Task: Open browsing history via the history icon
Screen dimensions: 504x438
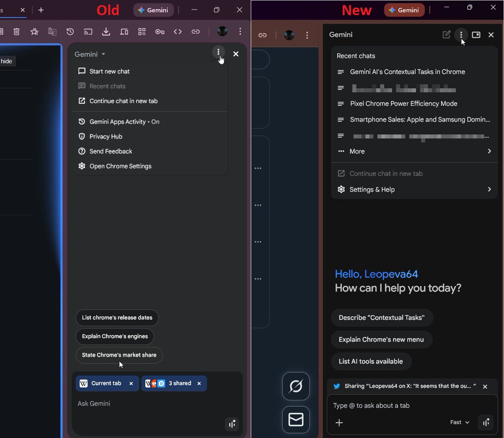Action: coord(70,31)
